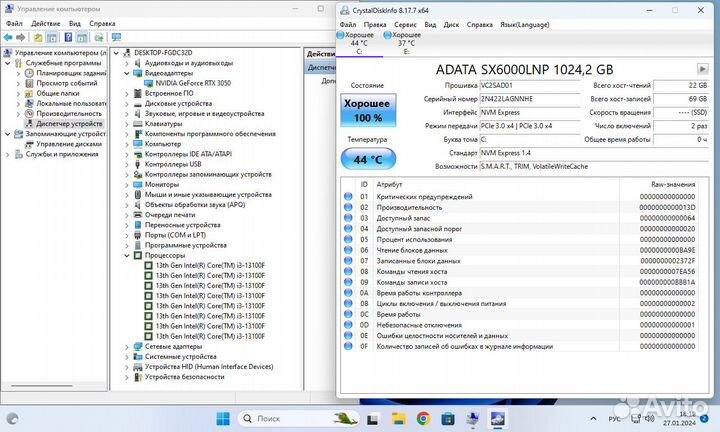This screenshot has width=720, height=432.
Task: Select disk C: health status indicator
Action: coord(359,43)
